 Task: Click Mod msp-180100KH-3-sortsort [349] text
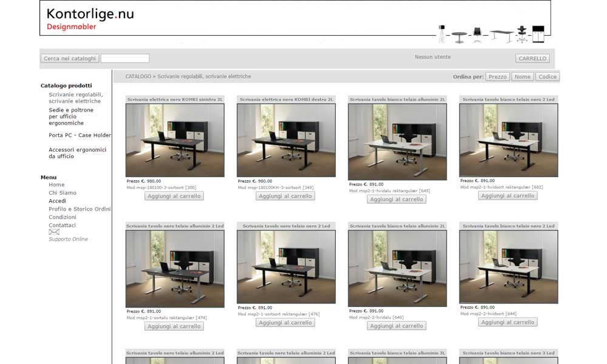[276, 187]
